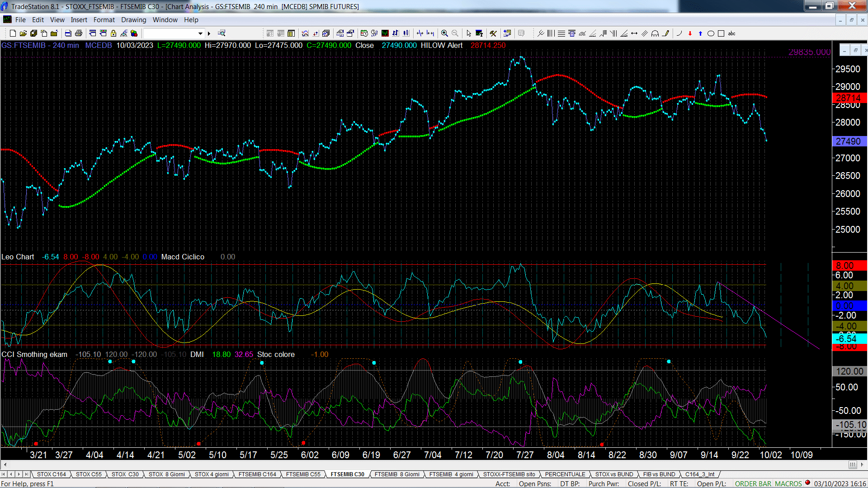Image resolution: width=868 pixels, height=488 pixels.
Task: Select the Ellipse drawing tool
Action: click(x=711, y=33)
